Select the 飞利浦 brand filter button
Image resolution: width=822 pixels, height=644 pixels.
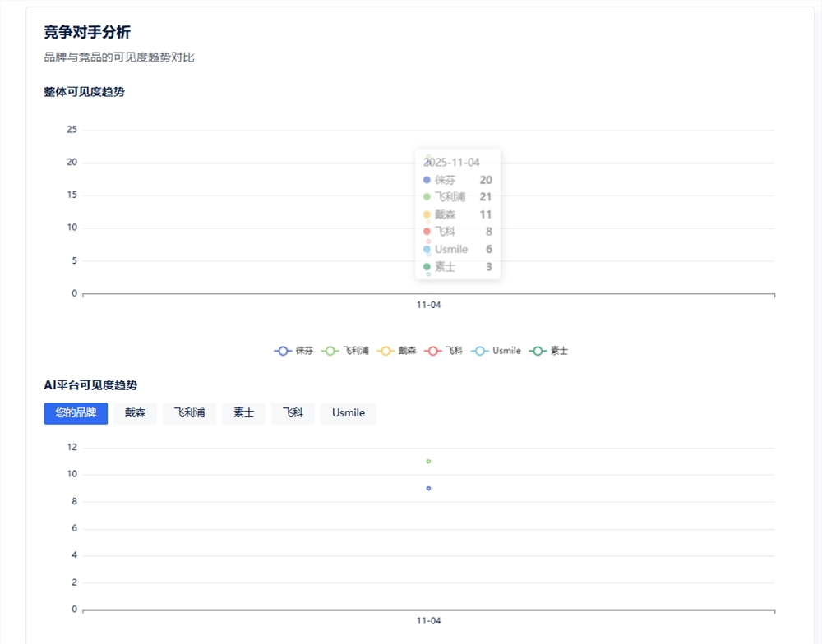[189, 413]
